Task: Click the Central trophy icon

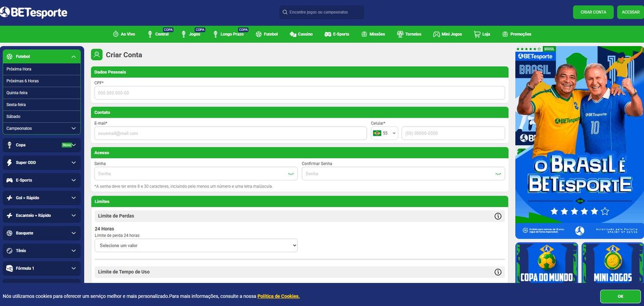Action: point(150,34)
